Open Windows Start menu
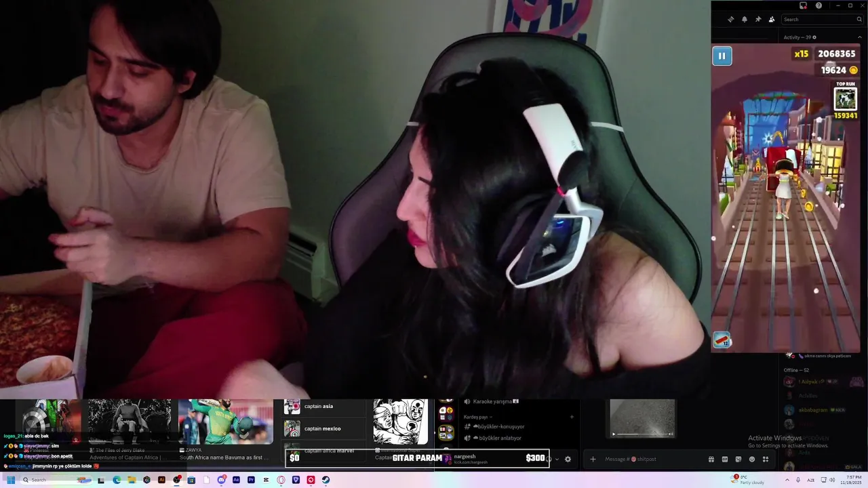The height and width of the screenshot is (488, 868). tap(11, 480)
